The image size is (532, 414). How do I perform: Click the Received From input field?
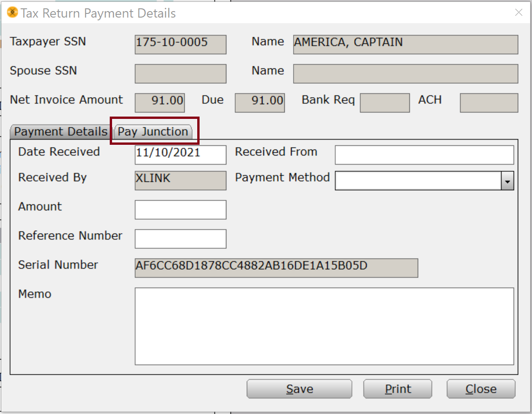tap(424, 155)
